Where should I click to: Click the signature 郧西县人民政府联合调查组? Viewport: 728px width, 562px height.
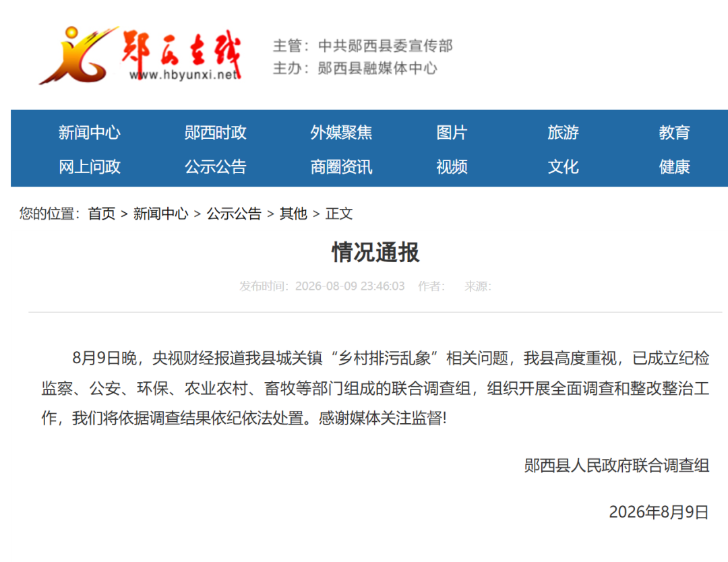[617, 466]
